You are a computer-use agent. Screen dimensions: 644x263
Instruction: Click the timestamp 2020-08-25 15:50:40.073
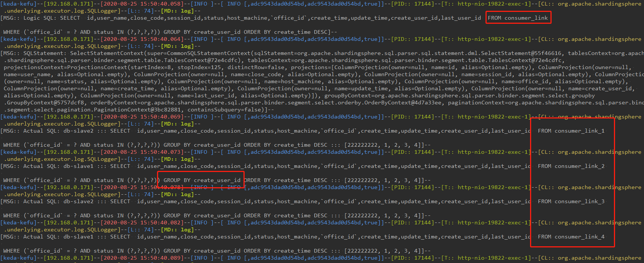[x=143, y=152]
